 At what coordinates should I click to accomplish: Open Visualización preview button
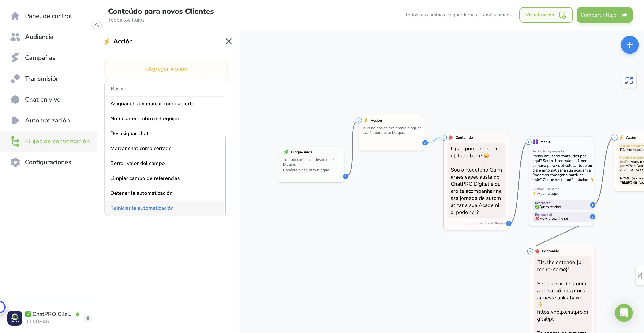[x=546, y=15]
